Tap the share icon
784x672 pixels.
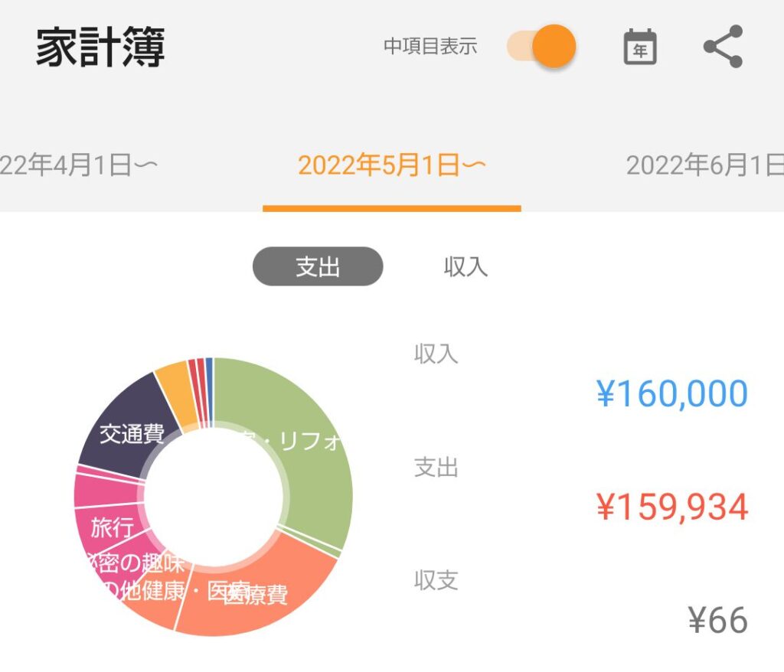723,46
